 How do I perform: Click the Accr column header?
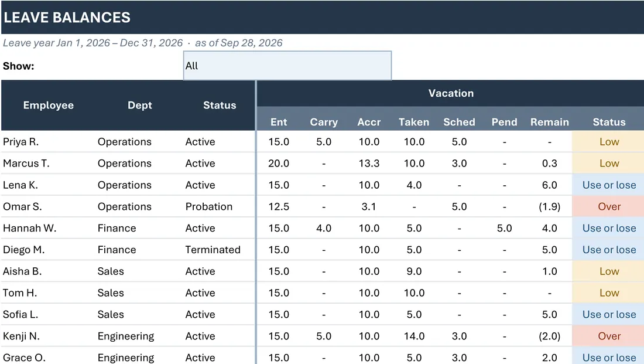tap(369, 122)
